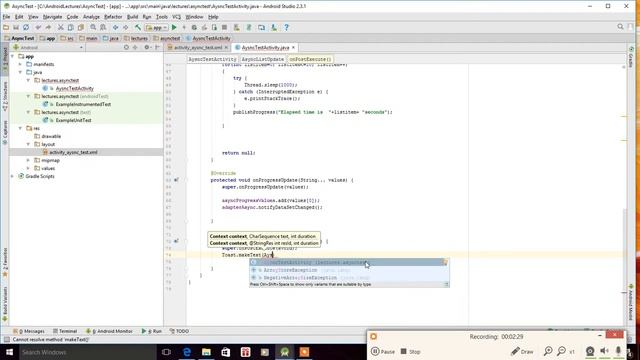This screenshot has height=360, width=640.
Task: Click the green Run app button
Action: pyautogui.click(x=174, y=27)
